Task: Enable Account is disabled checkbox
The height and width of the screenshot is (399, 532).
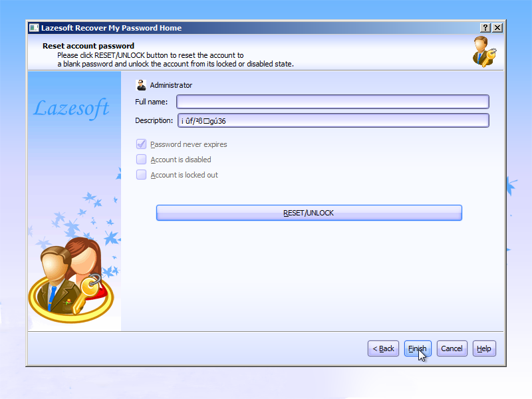Action: [x=141, y=160]
